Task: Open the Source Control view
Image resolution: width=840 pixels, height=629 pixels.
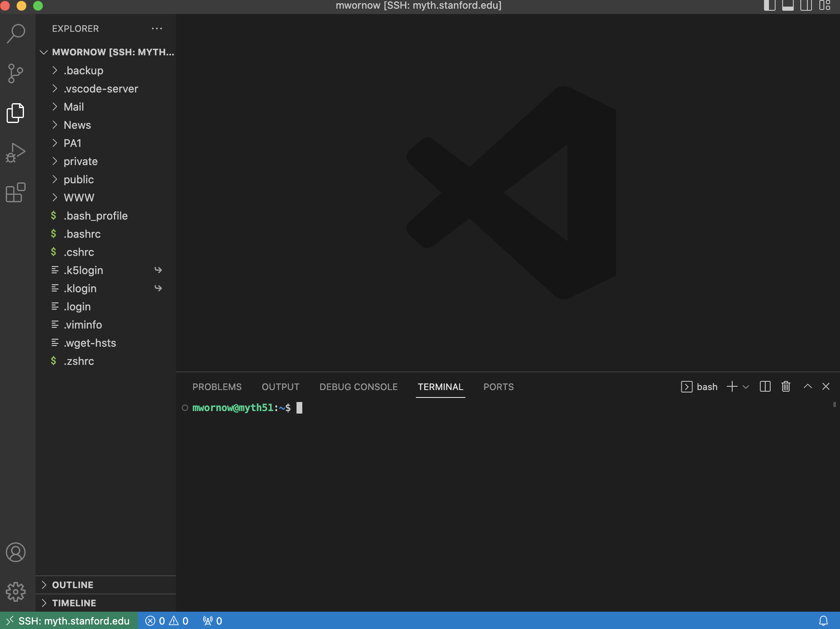Action: (16, 73)
